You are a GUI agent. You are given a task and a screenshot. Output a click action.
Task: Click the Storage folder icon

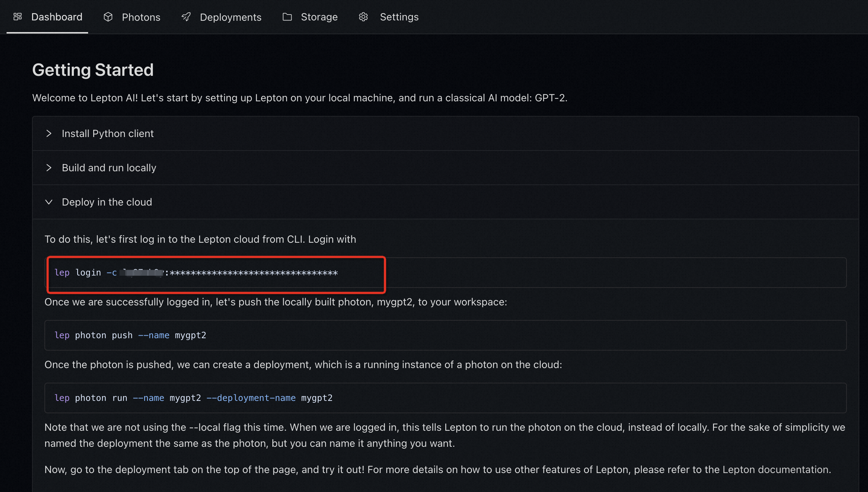click(x=287, y=17)
